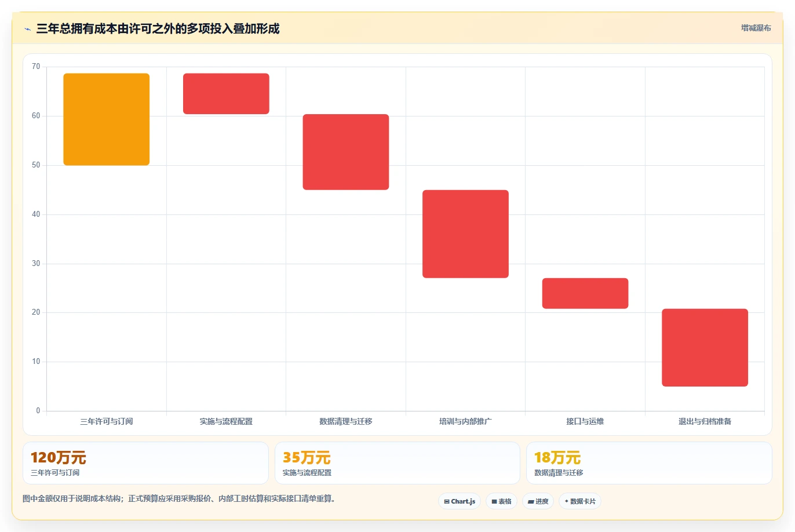Screen dimensions: 795x532
Task: Click the footnote starting 图中金额仅用于说明成本结构
Action: (x=179, y=498)
